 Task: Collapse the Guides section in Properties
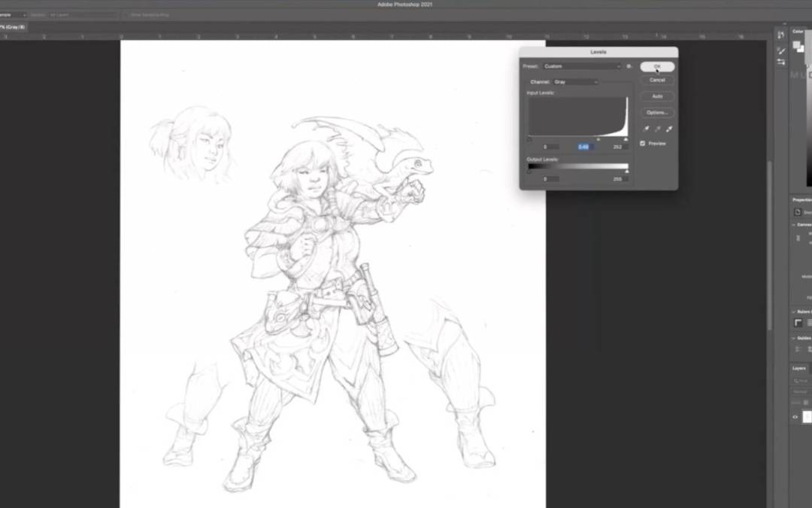[795, 339]
